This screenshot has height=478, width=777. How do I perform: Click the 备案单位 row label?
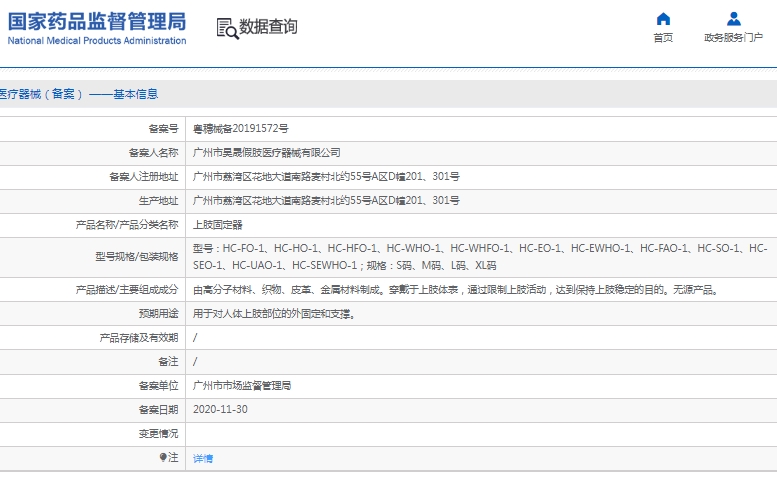pos(158,386)
